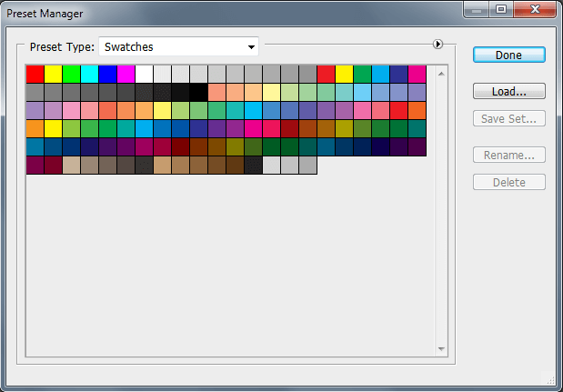Select the yellow swatch beside pure red
This screenshot has width=563, height=392.
coord(53,74)
